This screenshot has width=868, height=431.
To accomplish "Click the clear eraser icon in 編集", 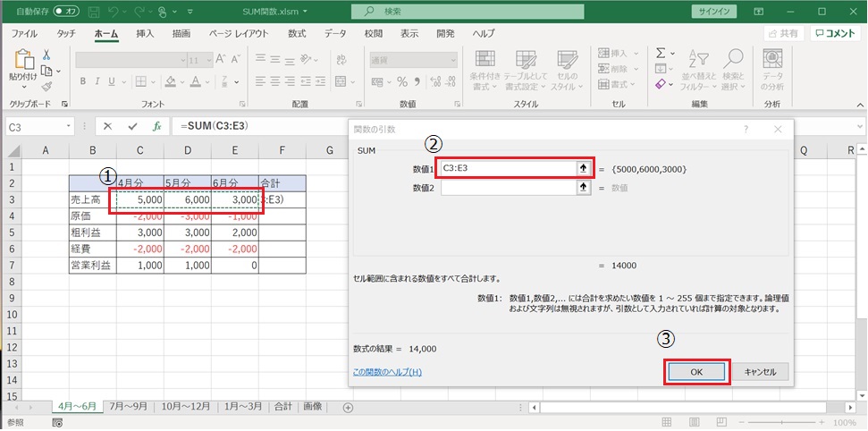I will 661,84.
